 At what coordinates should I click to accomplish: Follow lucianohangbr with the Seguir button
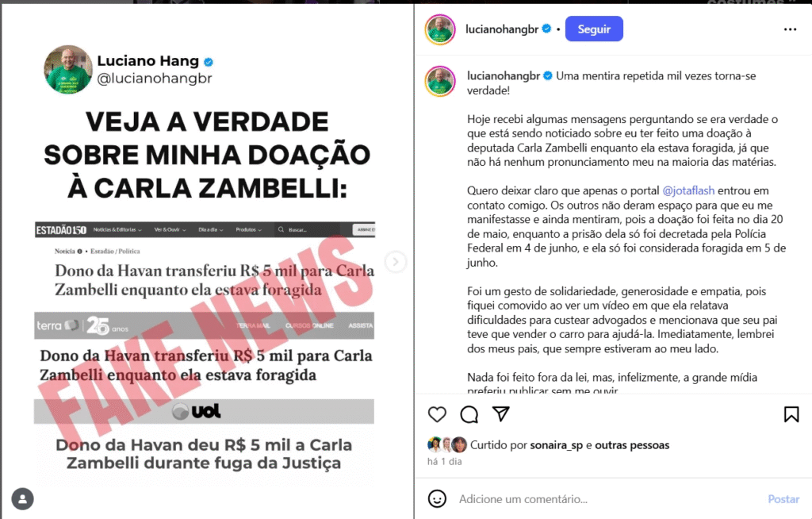click(x=594, y=29)
